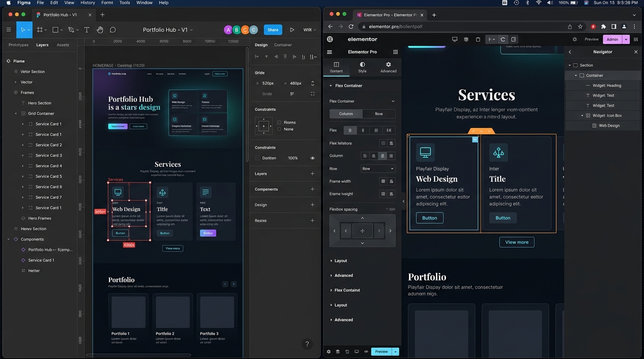Select the Comment tool in Figma
Screen dimensions: 644x359
click(x=113, y=29)
